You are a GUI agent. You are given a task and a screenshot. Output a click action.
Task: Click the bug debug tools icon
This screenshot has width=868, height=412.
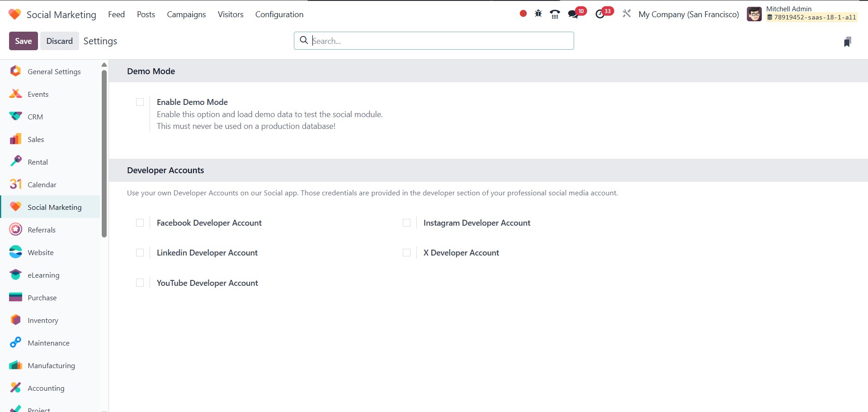[538, 14]
